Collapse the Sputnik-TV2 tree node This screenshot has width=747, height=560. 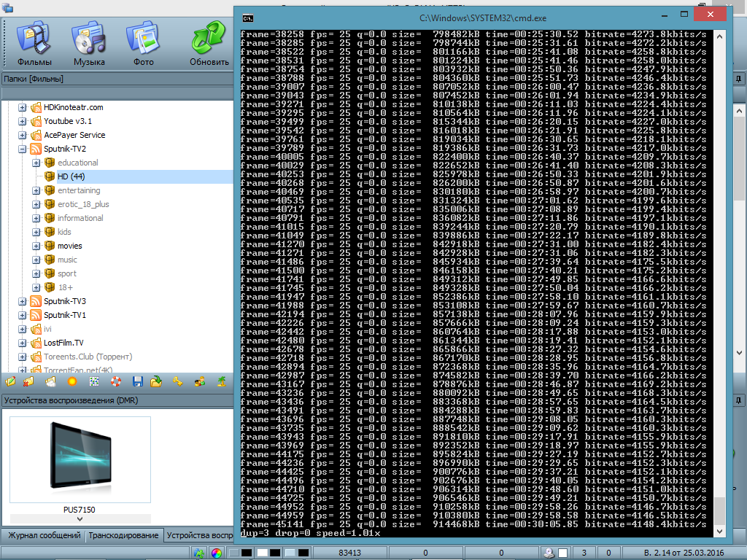point(23,149)
